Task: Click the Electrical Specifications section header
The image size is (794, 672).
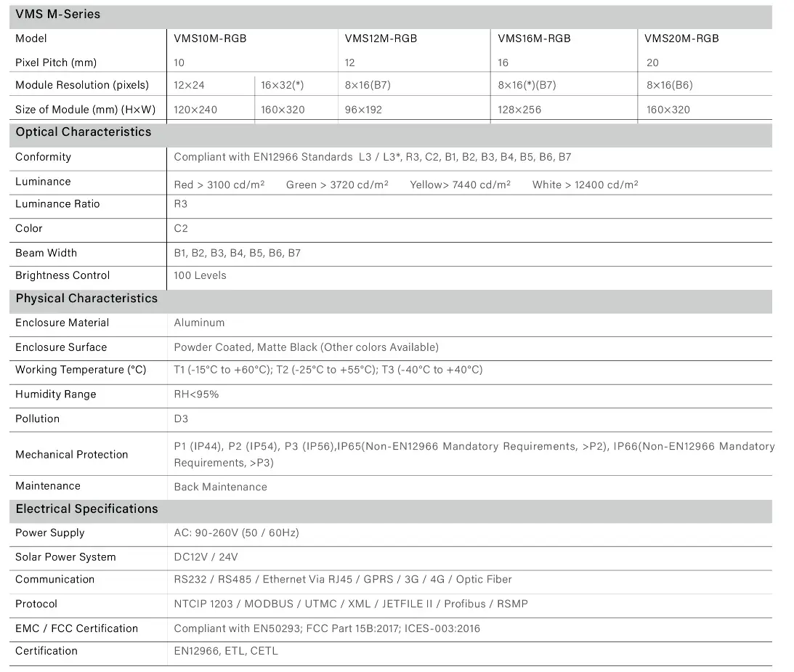Action: click(x=86, y=509)
